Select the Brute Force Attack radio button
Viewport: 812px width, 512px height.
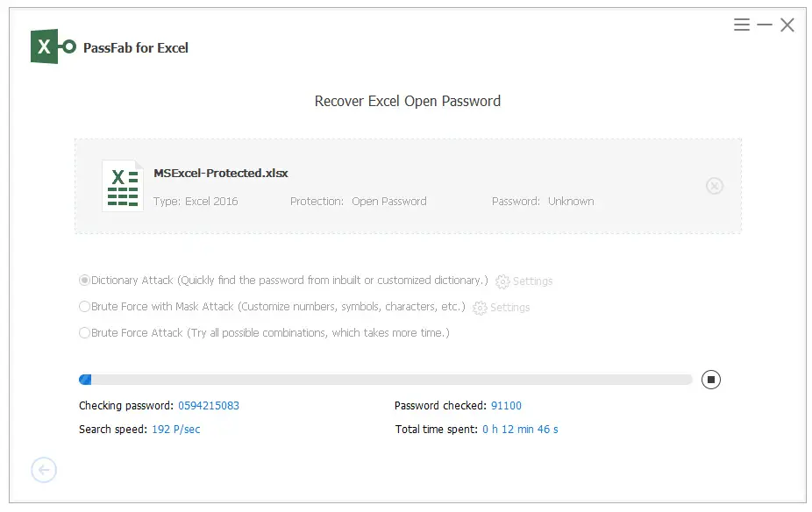click(84, 333)
